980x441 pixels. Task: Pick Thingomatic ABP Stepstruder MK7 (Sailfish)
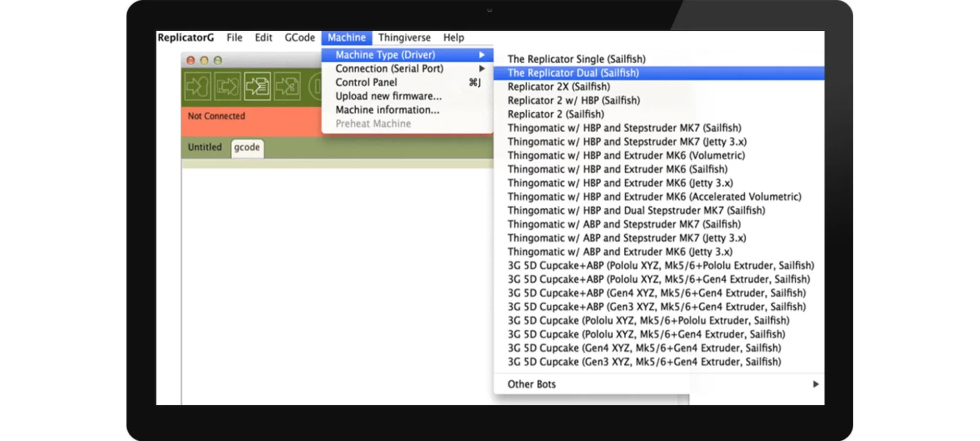659,225
